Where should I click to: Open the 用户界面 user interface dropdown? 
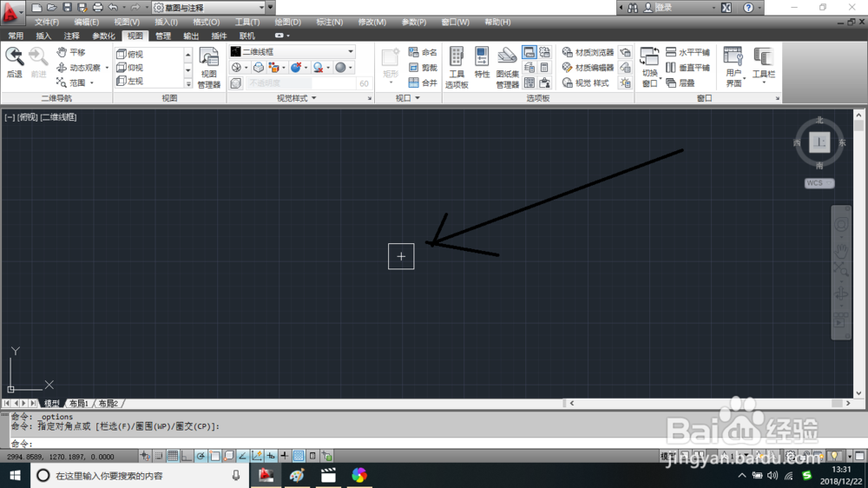coord(733,68)
